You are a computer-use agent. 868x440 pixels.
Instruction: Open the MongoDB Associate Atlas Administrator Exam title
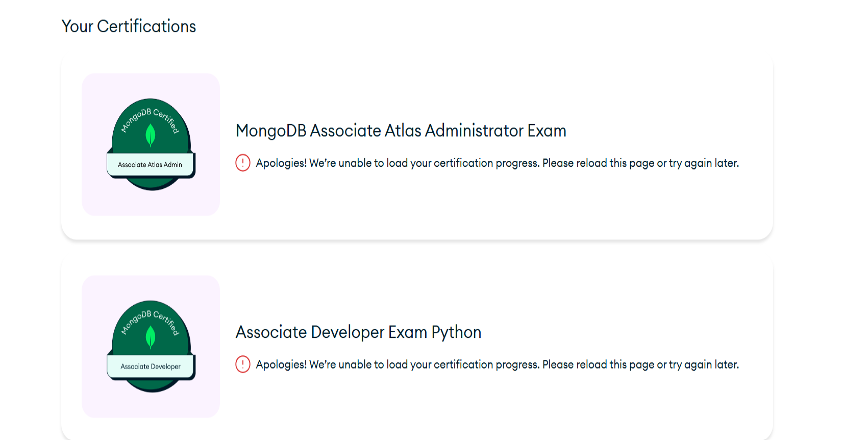(401, 131)
